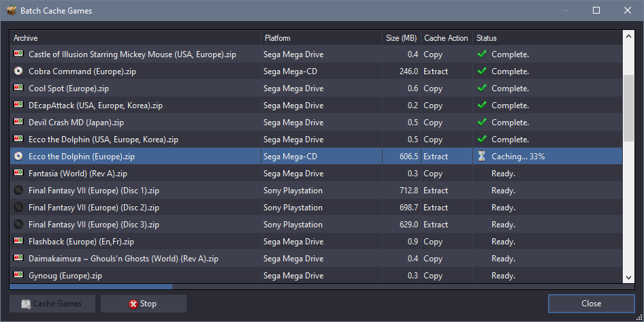Click the Batch Cache Games title bar icon
Image resolution: width=644 pixels, height=322 pixels.
(11, 10)
